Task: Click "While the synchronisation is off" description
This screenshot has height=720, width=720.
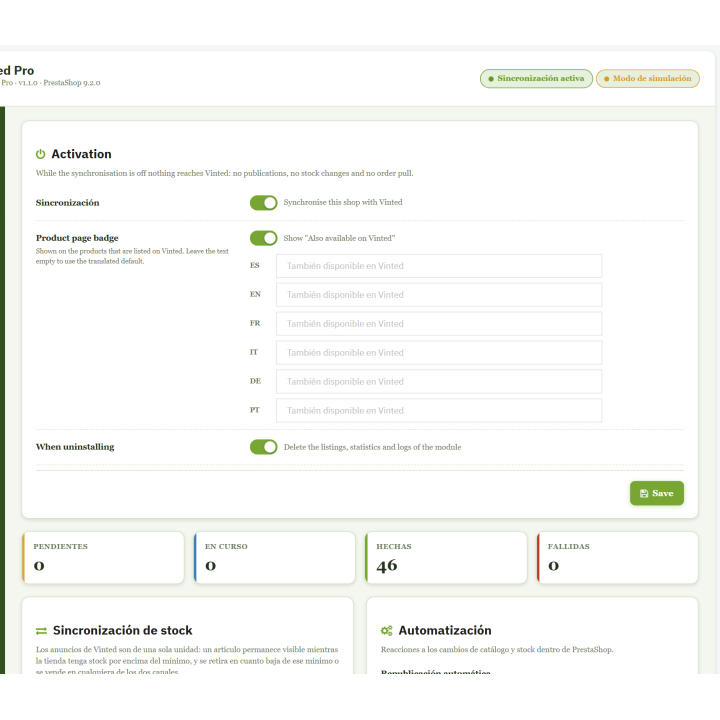Action: pos(225,173)
